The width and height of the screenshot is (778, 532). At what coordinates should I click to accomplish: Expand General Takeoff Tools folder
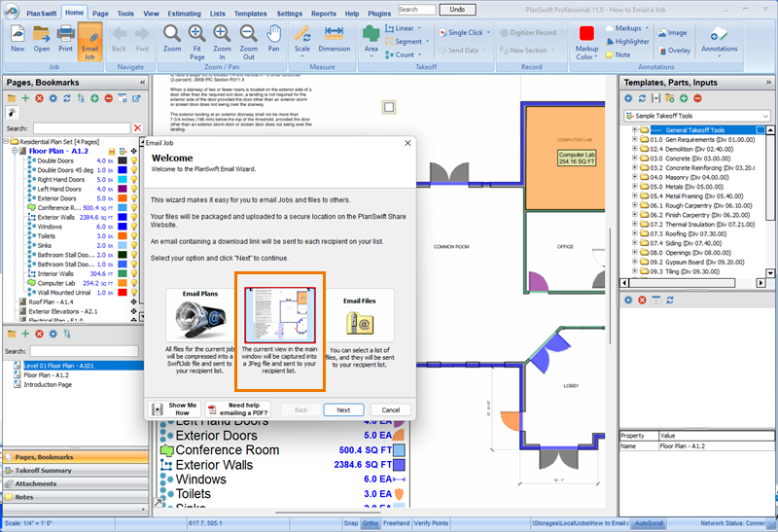click(x=635, y=130)
